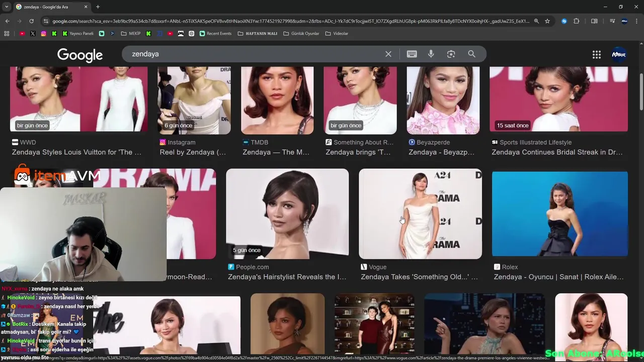Go to Google home via the logo
The height and width of the screenshot is (362, 644).
[x=80, y=55]
